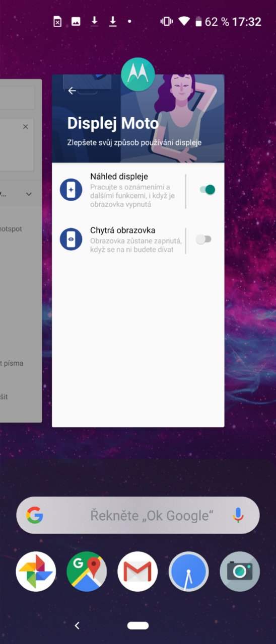Image resolution: width=276 pixels, height=644 pixels.
Task: Open the Chytrá obrazovka setting text
Action: click(x=135, y=239)
